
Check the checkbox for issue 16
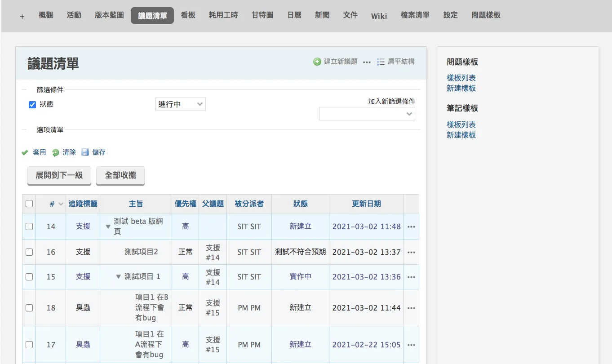click(29, 252)
